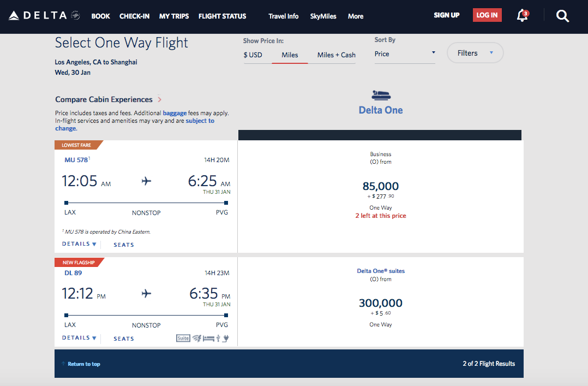Click the Delta logo in header
The image size is (588, 386).
pos(45,16)
